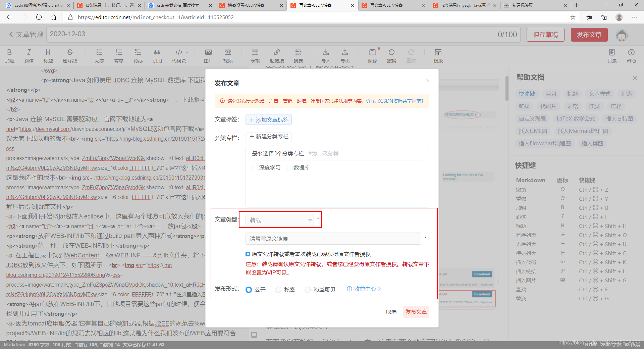This screenshot has height=349, width=644.
Task: Open a new browser tab with plus
Action: click(x=576, y=5)
